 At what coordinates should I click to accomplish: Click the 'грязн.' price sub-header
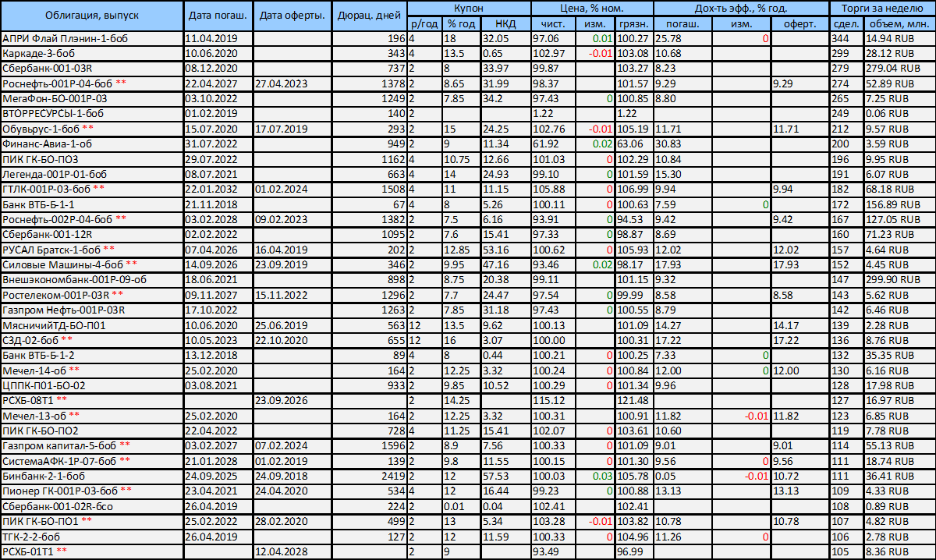coord(634,23)
